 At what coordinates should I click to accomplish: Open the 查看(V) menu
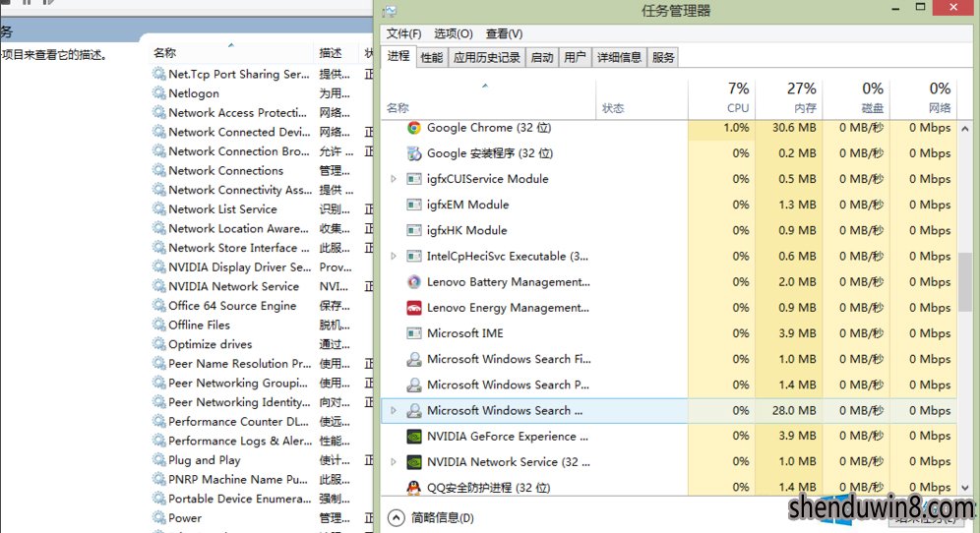pos(505,33)
